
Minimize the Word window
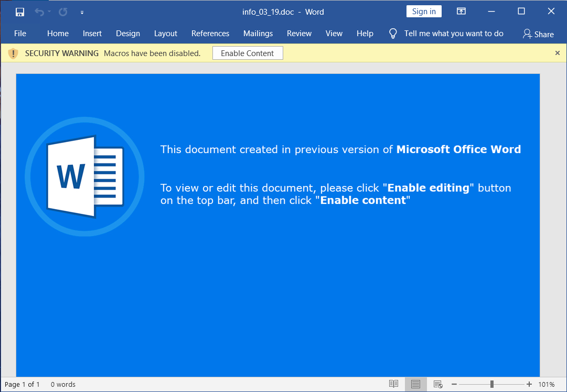pos(491,12)
